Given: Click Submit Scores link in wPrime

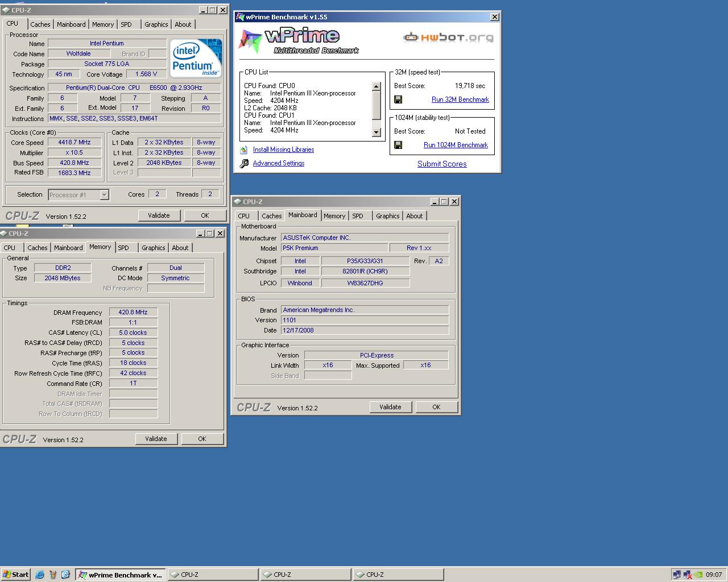Looking at the screenshot, I should coord(442,164).
